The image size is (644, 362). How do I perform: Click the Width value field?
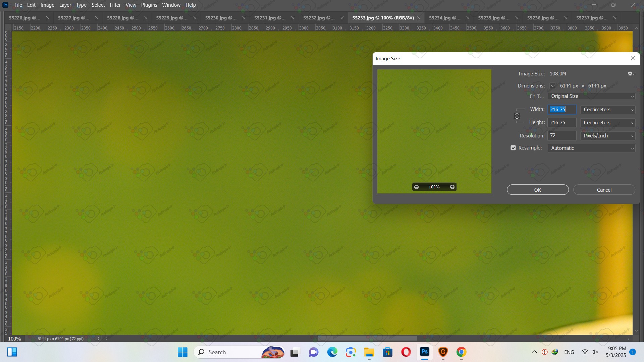point(562,110)
